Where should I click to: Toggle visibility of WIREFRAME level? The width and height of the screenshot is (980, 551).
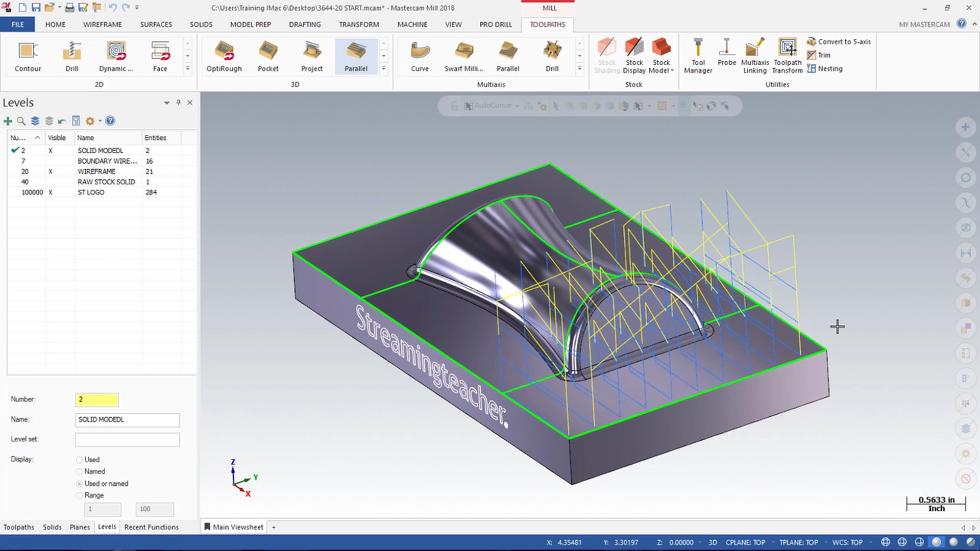point(51,171)
